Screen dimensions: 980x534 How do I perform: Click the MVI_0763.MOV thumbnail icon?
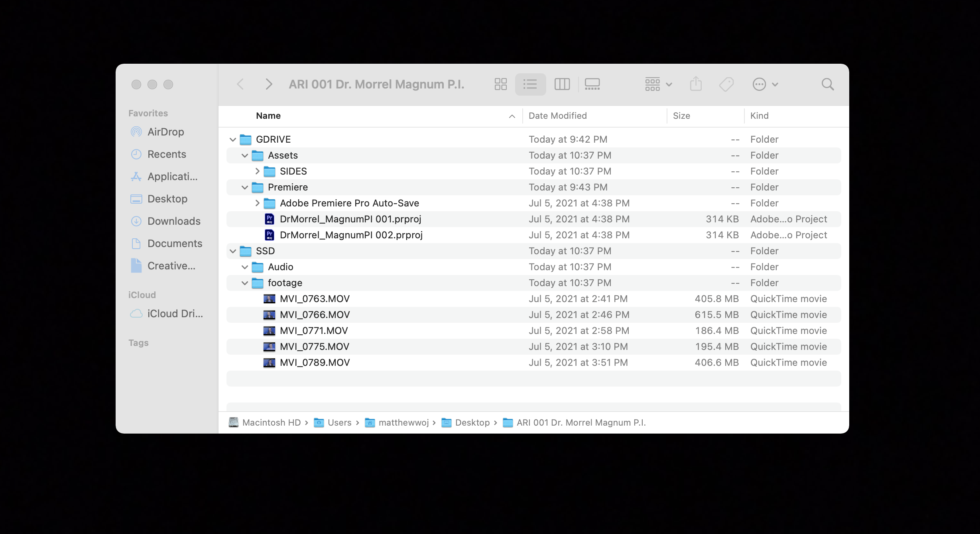coord(270,299)
